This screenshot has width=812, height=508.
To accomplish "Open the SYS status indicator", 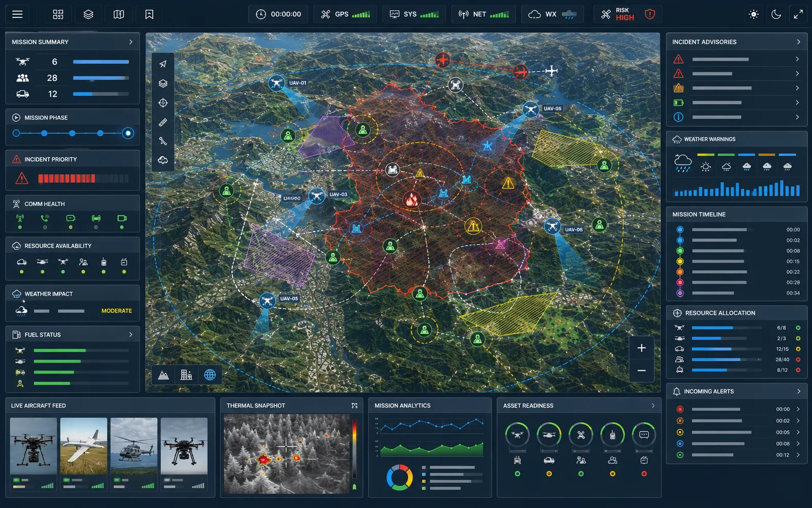I will (414, 14).
